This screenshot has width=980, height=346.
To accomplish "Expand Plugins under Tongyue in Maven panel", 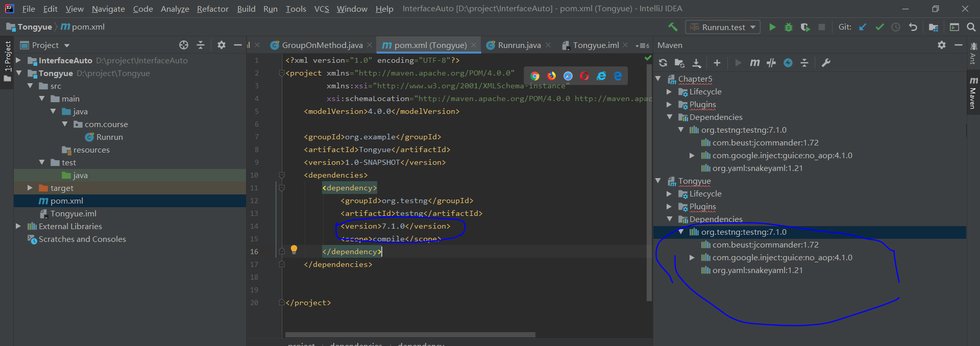I will click(669, 206).
